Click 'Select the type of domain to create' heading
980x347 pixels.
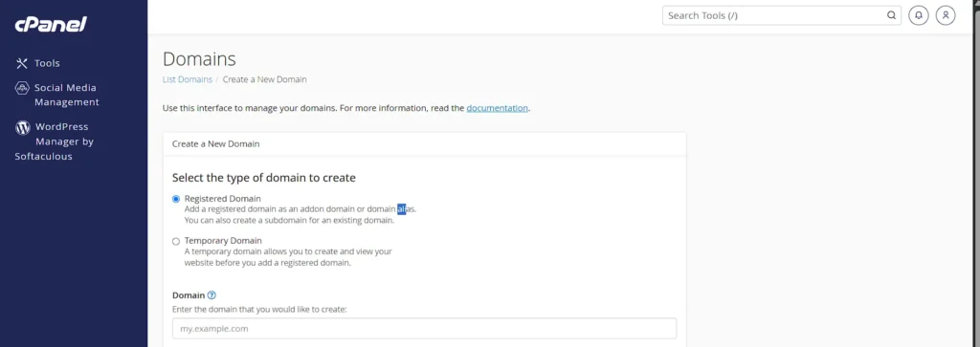point(264,178)
